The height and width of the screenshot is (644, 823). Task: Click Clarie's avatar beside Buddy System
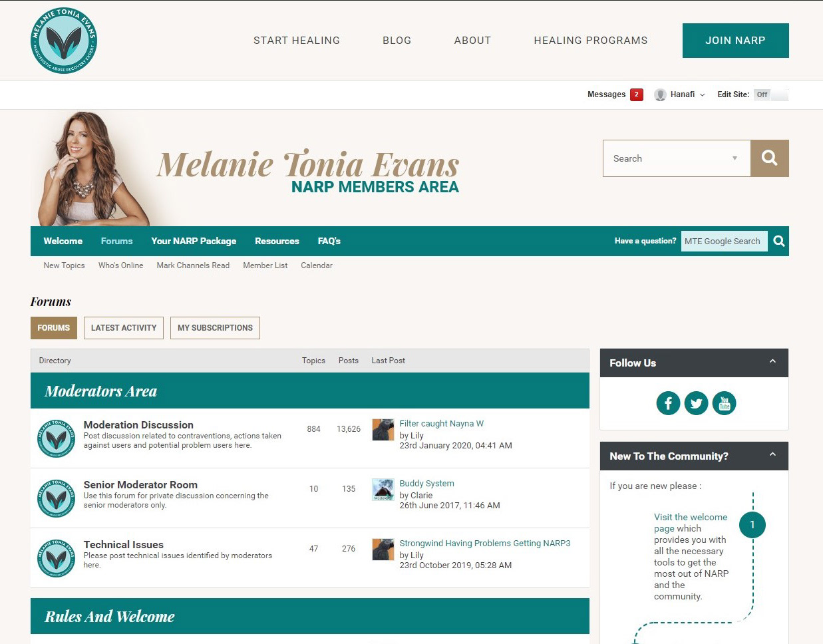coord(383,490)
